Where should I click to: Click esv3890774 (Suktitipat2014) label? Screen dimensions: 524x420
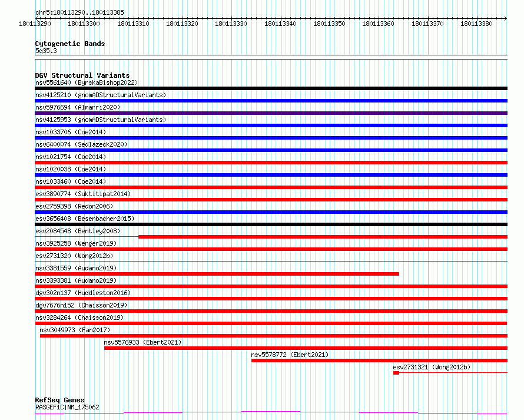tap(83, 194)
